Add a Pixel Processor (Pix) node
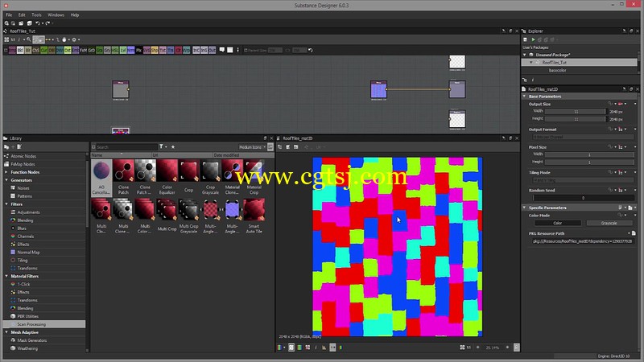 (x=138, y=50)
